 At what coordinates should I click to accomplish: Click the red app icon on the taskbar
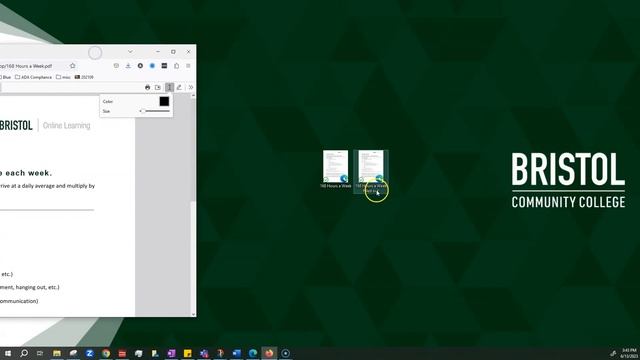[122, 353]
